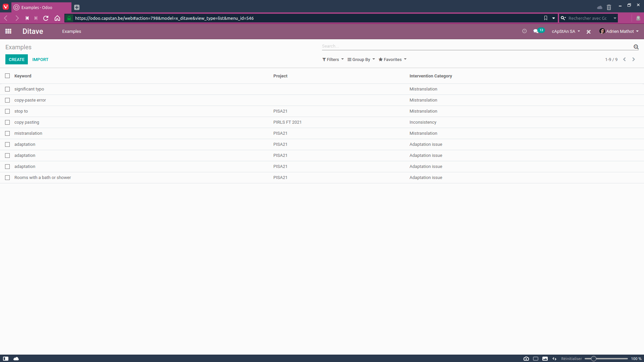Screen dimensions: 644x362
Task: Select all rows with header checkbox
Action: [7, 76]
